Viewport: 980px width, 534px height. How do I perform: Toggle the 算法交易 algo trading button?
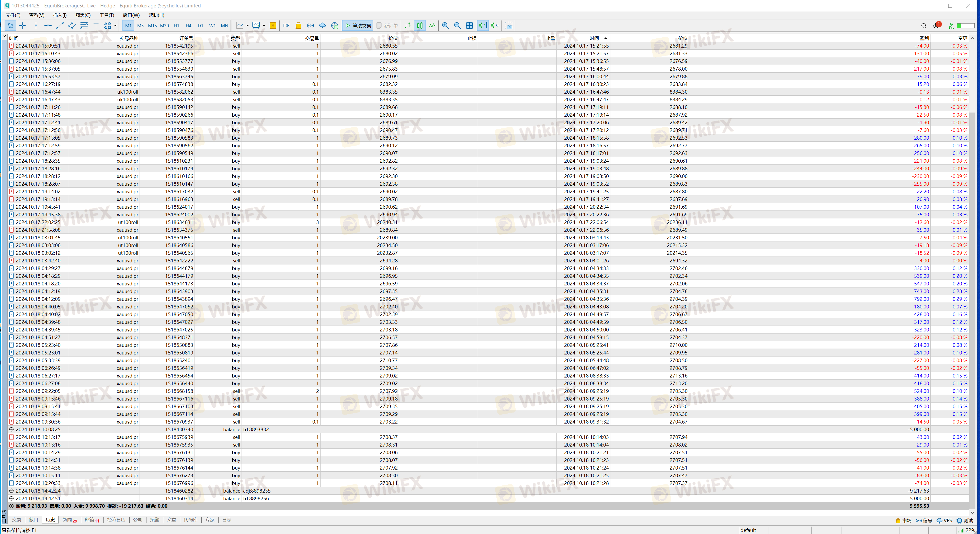coord(358,26)
